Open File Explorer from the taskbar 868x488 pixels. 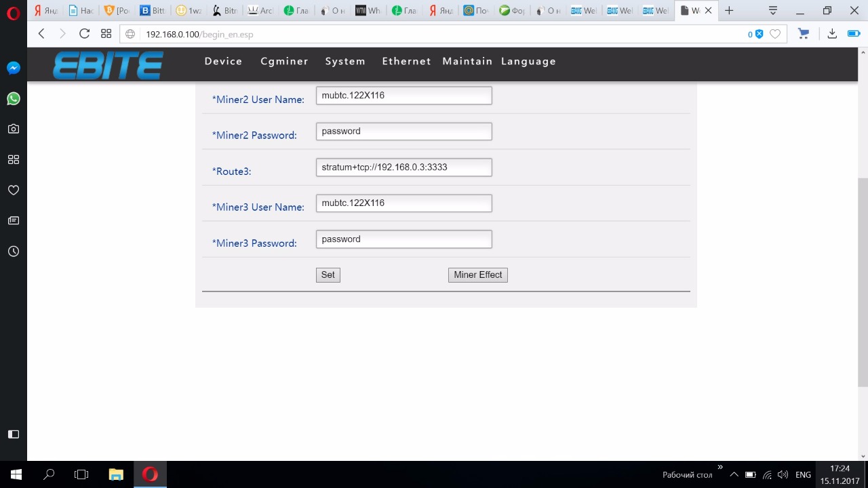tap(116, 474)
